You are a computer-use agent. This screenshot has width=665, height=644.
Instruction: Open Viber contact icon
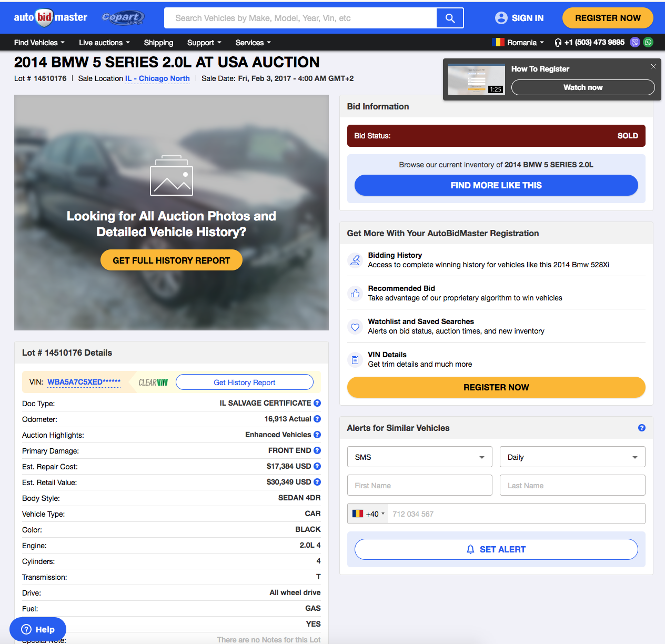(x=635, y=42)
